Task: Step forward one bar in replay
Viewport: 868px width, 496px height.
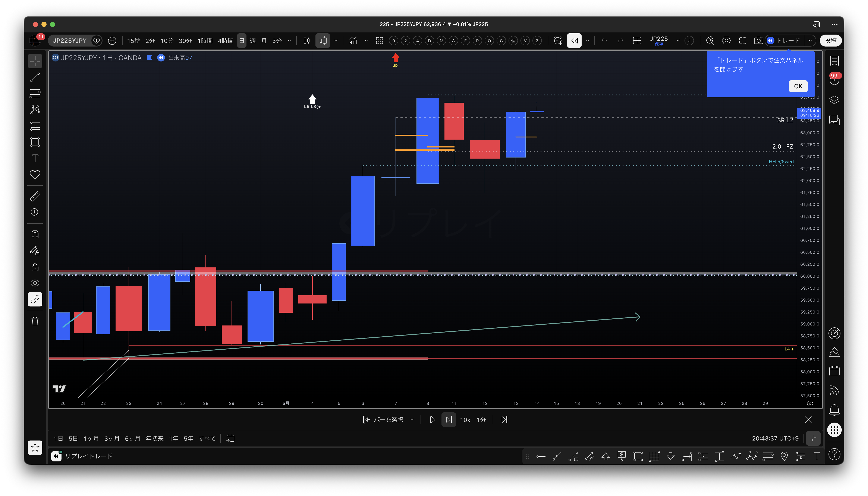Action: [x=449, y=420]
